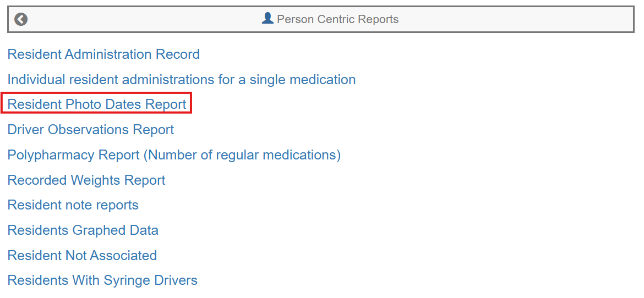Screen dimensions: 644x298
Task: Click the back arrow icon
Action: coord(21,20)
